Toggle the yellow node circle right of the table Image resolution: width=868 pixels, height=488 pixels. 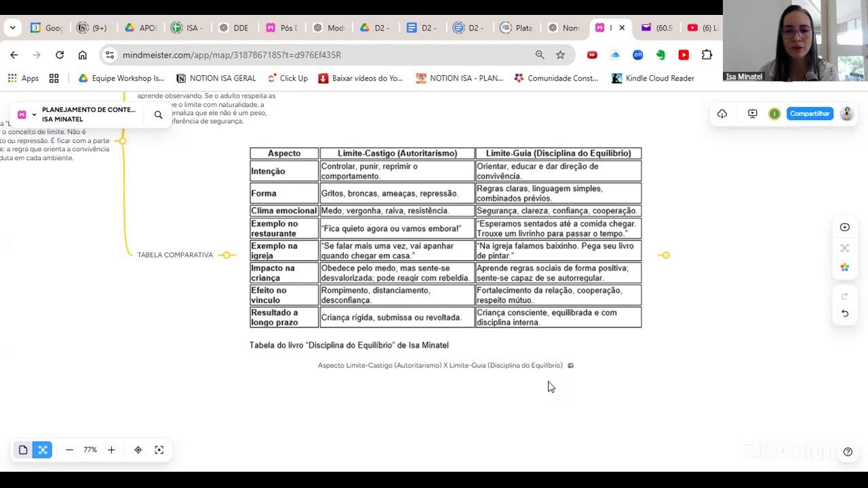666,255
